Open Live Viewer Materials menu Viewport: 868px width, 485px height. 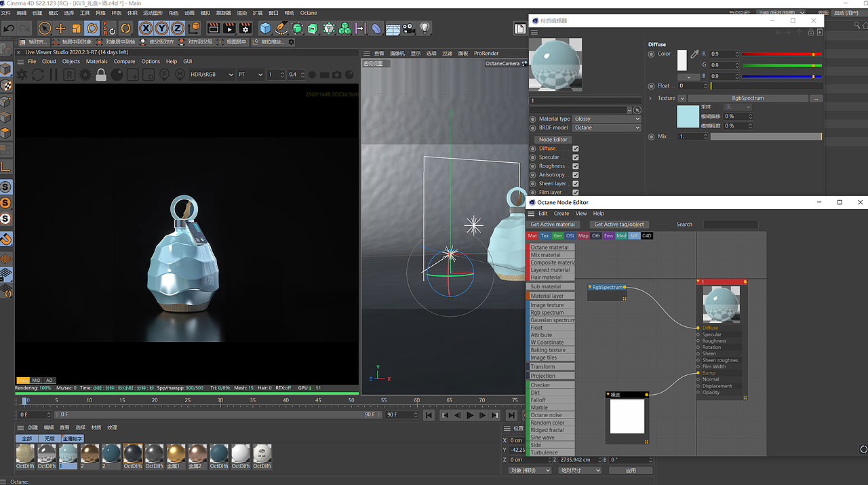click(97, 61)
